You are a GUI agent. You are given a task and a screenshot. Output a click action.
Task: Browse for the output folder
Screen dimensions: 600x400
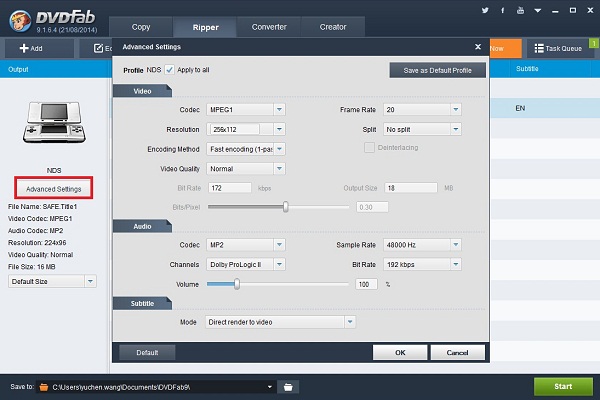tap(288, 387)
